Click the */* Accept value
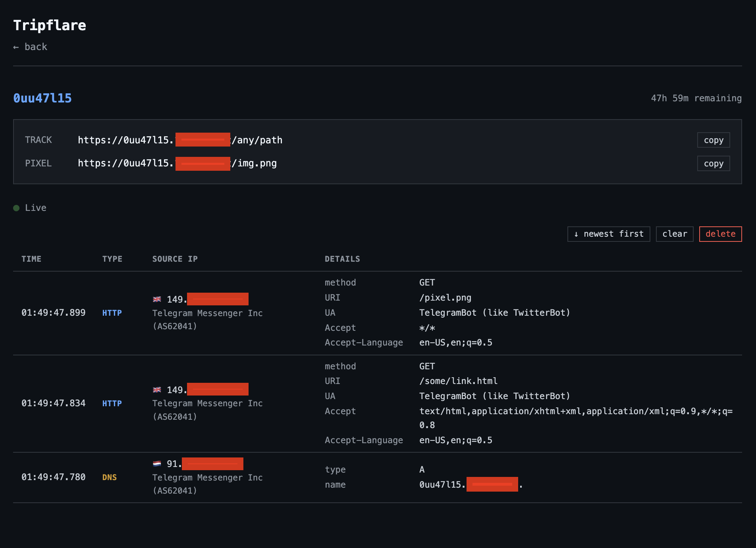Screen dimensions: 756x548 (x=427, y=328)
